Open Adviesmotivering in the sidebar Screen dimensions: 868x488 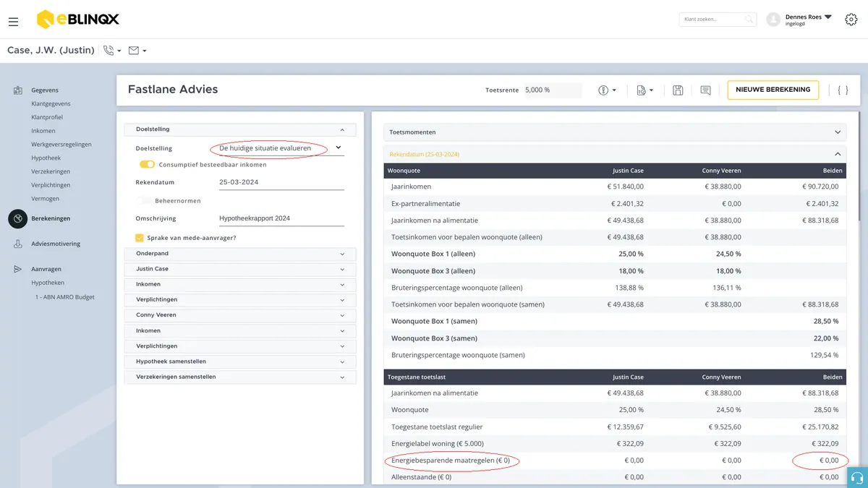click(x=56, y=244)
